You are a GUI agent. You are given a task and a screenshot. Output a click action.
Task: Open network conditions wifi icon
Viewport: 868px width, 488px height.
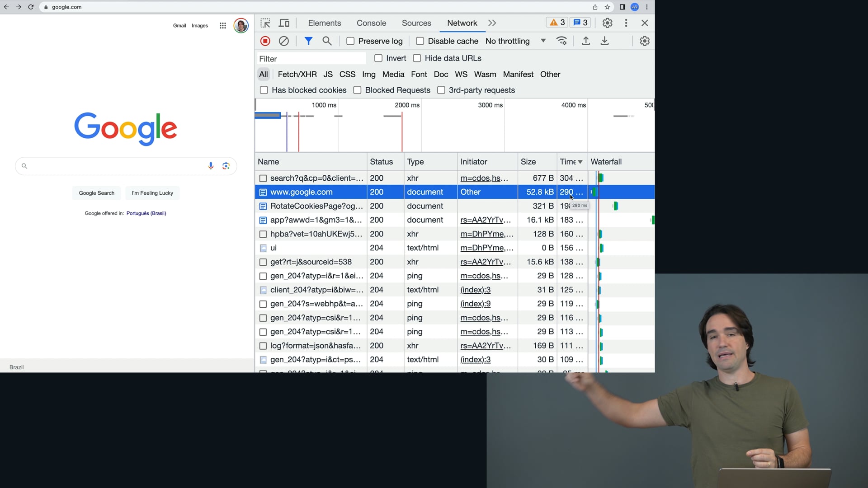tap(561, 41)
